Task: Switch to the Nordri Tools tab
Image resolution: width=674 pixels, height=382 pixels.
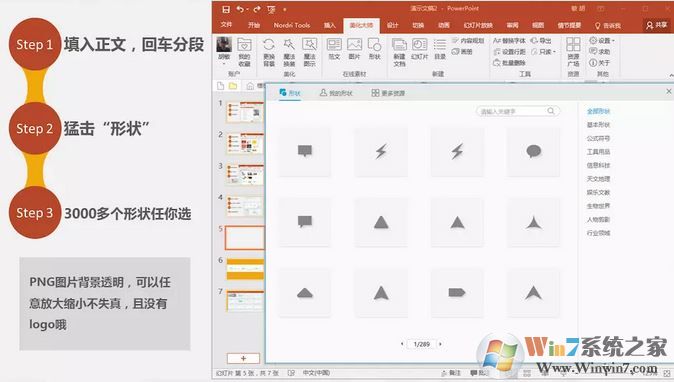Action: (x=291, y=25)
